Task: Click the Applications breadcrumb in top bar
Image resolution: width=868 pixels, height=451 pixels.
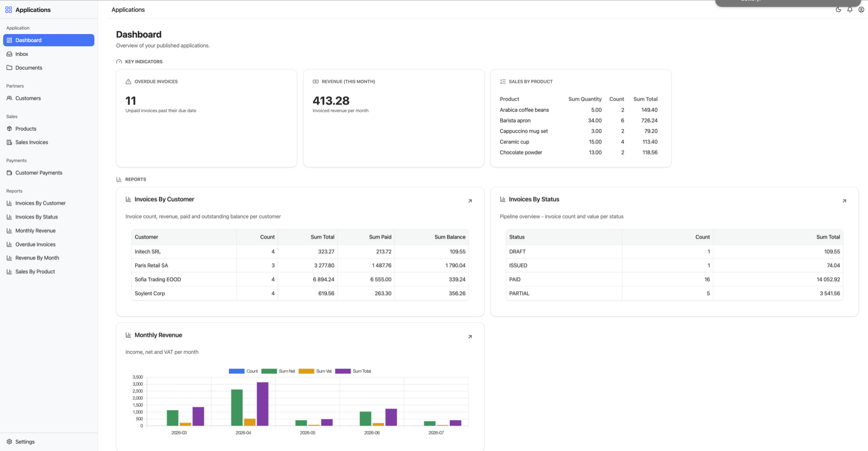Action: 128,10
